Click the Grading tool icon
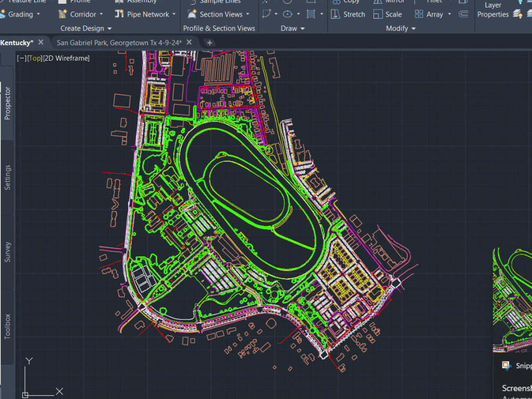Screen dimensions: 532x399 click(3, 14)
